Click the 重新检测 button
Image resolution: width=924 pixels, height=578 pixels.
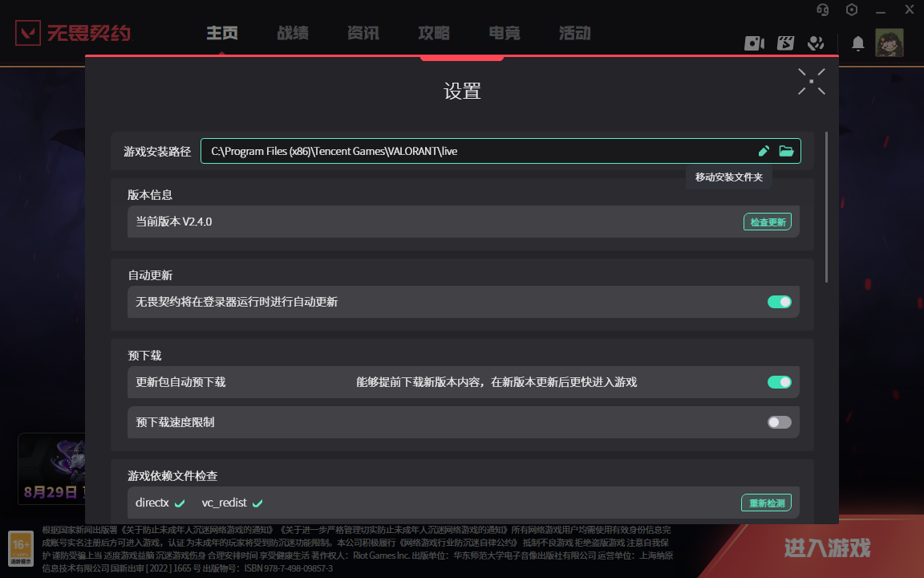click(x=766, y=503)
